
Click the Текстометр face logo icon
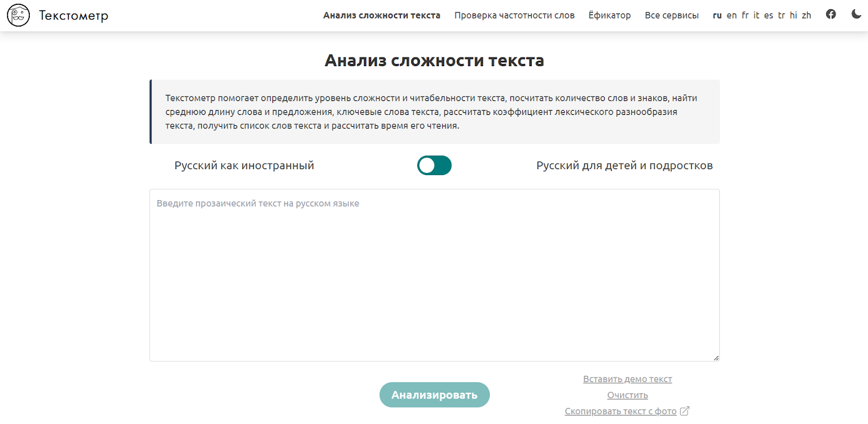(18, 15)
